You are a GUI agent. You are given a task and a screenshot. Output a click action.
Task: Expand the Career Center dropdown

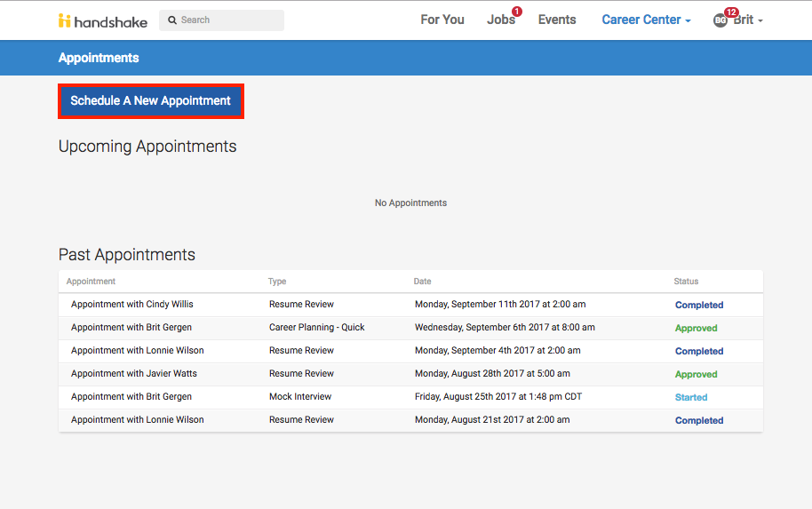[646, 20]
